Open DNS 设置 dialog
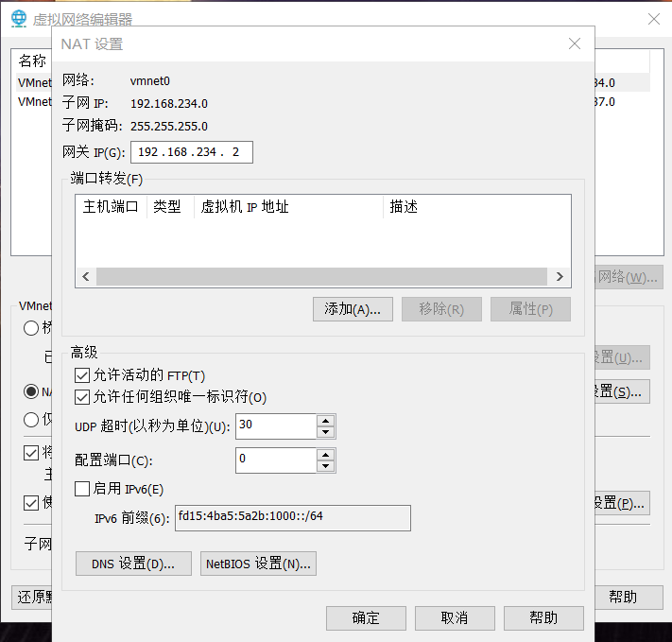Viewport: 672px width, 642px height. point(133,564)
